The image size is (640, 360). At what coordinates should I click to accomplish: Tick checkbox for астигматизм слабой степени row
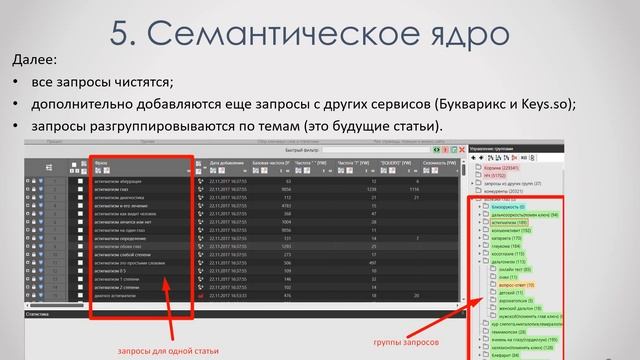pos(80,255)
